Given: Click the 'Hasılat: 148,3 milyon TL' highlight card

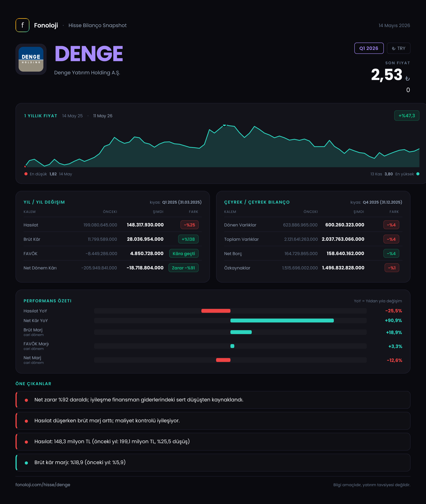Looking at the screenshot, I should click(x=213, y=441).
